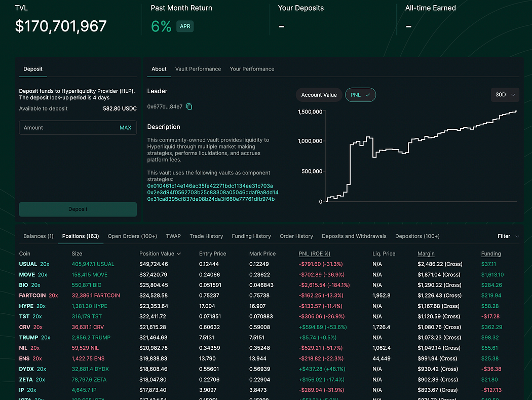
Task: Open the IP coin link
Action: (21, 390)
